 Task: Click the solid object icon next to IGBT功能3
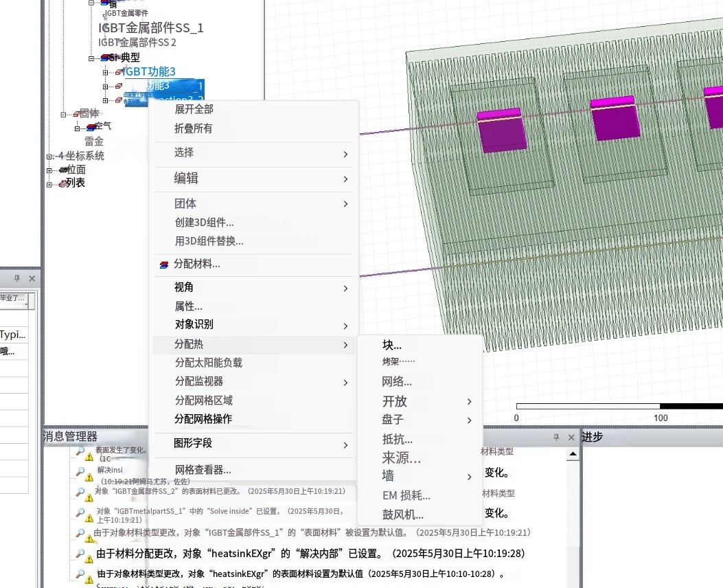pos(119,71)
